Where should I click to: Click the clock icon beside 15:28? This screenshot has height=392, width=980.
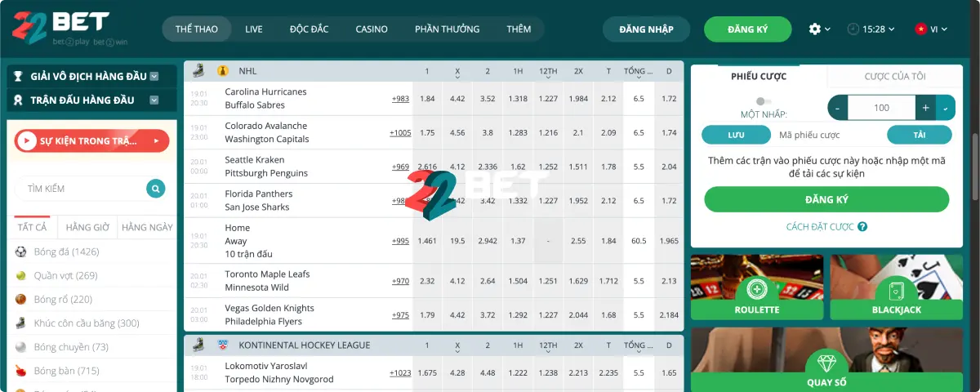tap(853, 29)
